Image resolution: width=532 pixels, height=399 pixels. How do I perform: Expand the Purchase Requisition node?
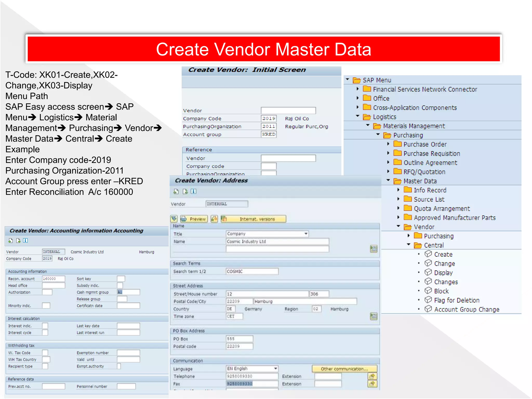(388, 153)
